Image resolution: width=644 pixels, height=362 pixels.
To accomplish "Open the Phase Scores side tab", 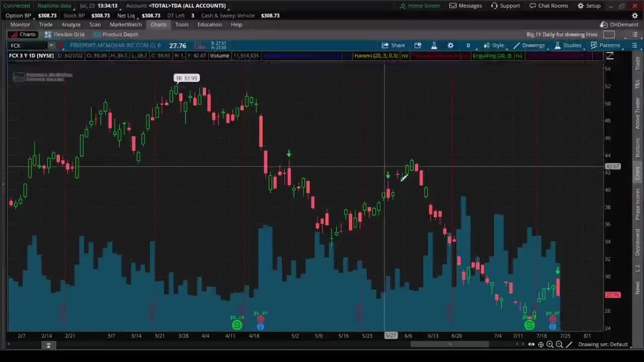I will pos(637,204).
